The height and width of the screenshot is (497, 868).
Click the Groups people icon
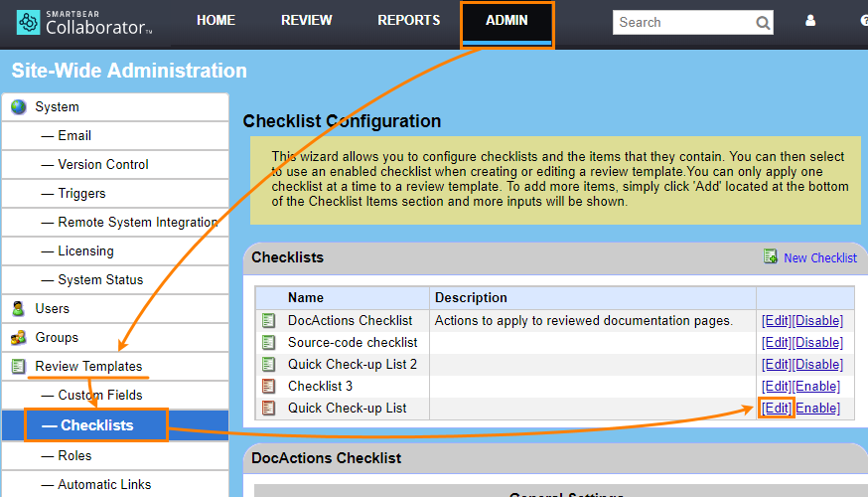[x=18, y=337]
